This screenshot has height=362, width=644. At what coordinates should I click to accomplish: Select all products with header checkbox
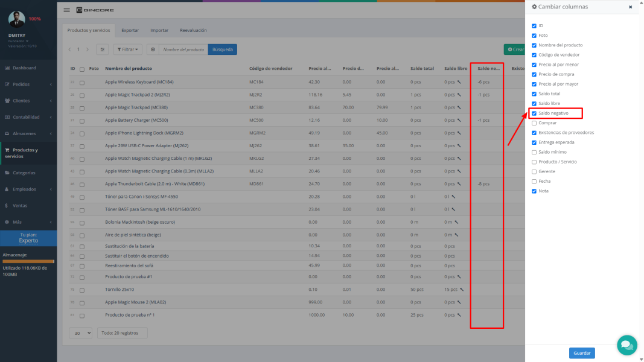82,69
